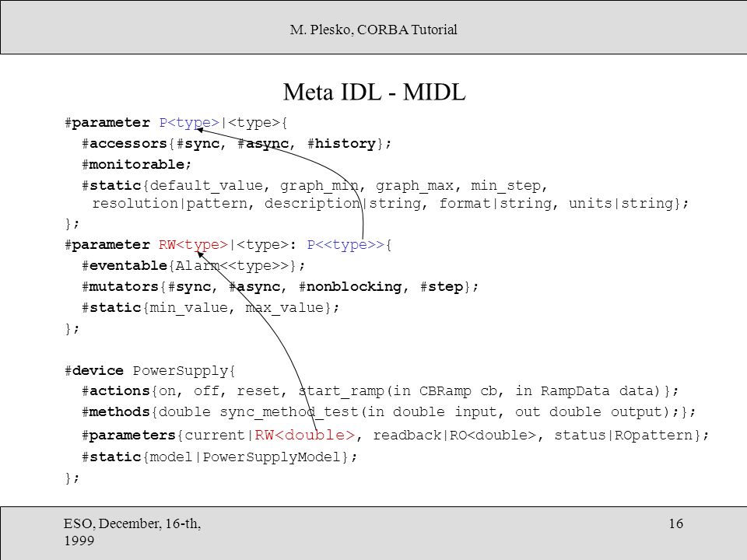Click the blue "P<type>" parameter name

coord(189,123)
